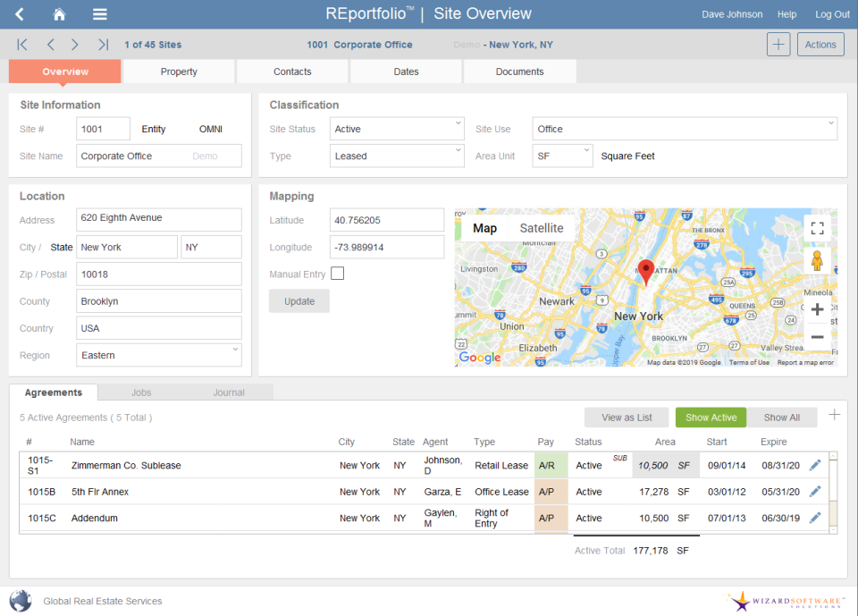Click the Longitude input field
858x616 pixels.
(386, 247)
